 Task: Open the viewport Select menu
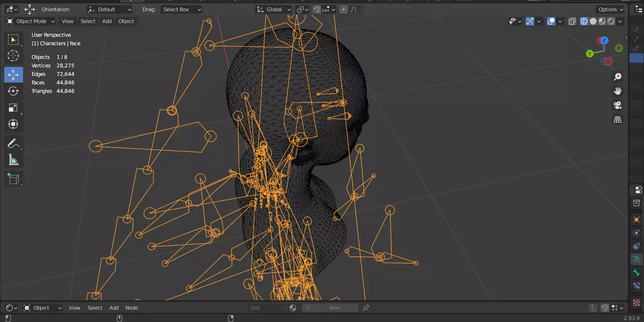click(88, 21)
